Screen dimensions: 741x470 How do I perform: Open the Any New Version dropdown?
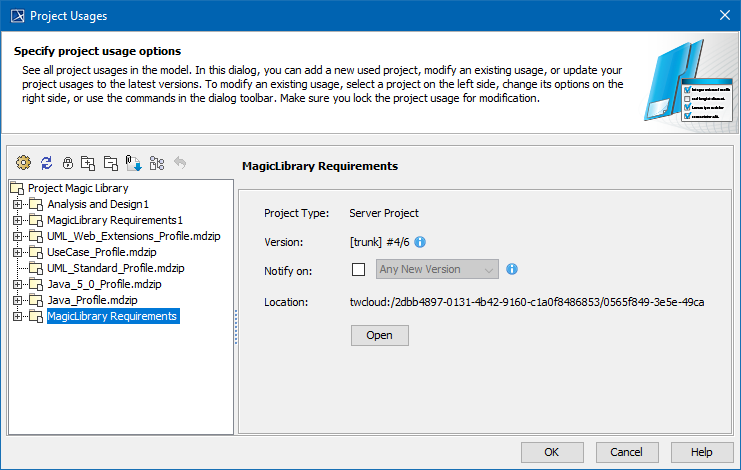click(x=437, y=269)
